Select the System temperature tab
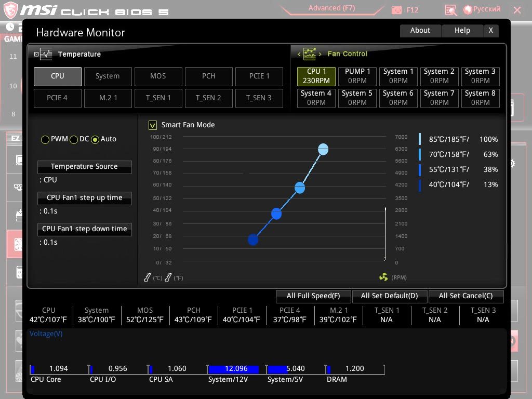Viewport: 532px width, 399px height. tap(108, 76)
